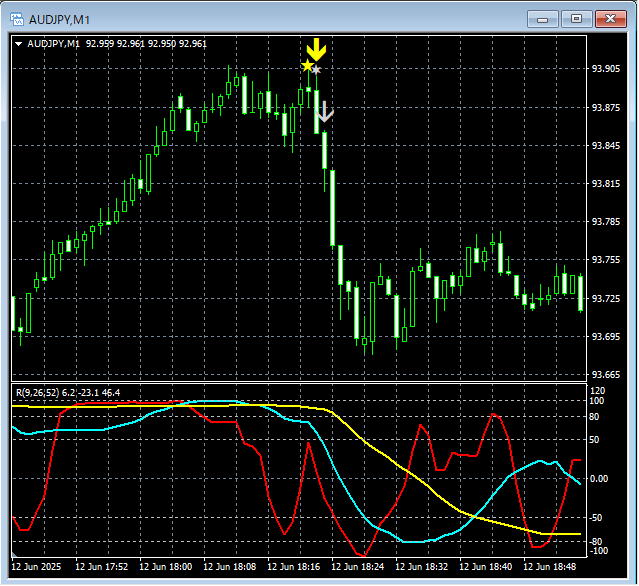Image resolution: width=639 pixels, height=586 pixels.
Task: Click the large yellow down arrow signal
Action: 316,50
